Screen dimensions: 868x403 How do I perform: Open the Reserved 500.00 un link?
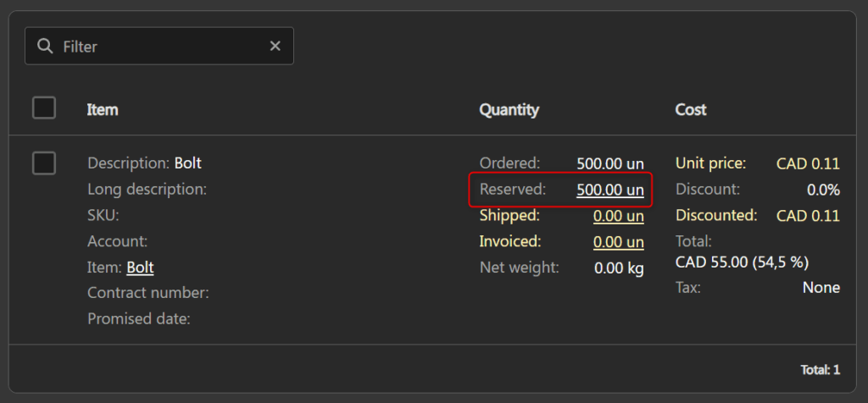(609, 190)
